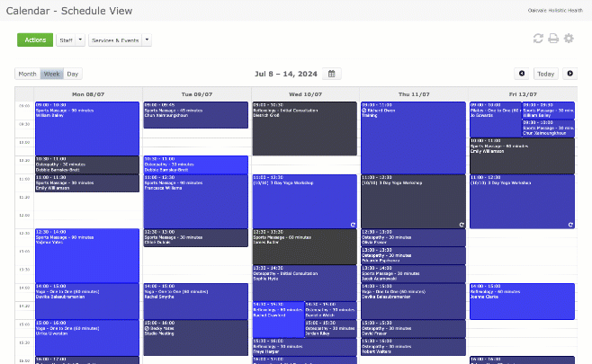The image size is (592, 364).
Task: Open Oakvale Holistic Health account link
Action: (x=552, y=11)
